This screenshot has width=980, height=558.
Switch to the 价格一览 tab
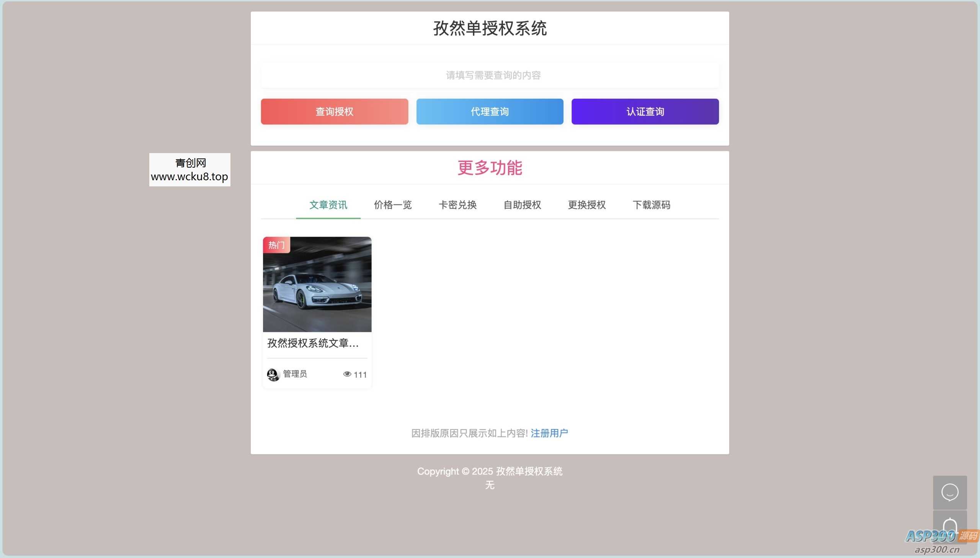(x=392, y=205)
